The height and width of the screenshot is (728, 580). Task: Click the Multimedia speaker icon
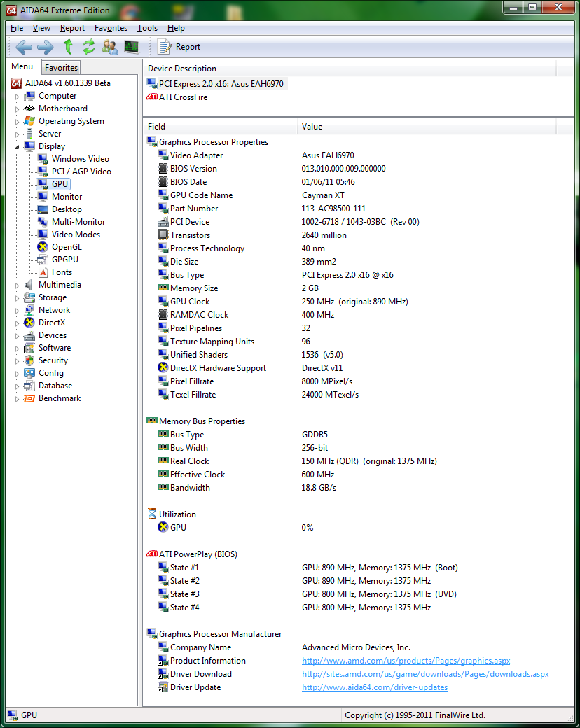(x=29, y=285)
